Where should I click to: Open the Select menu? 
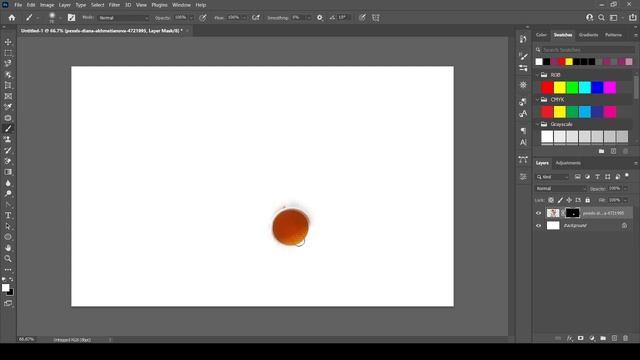pos(98,5)
